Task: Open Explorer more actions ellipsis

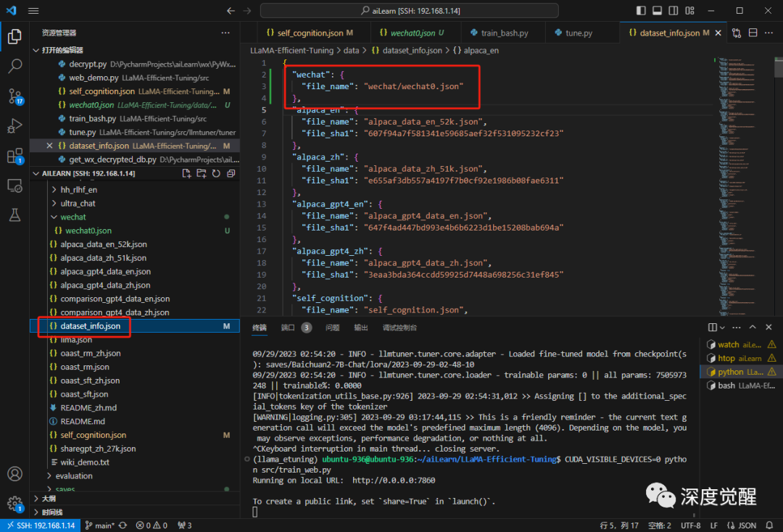Action: pos(225,33)
